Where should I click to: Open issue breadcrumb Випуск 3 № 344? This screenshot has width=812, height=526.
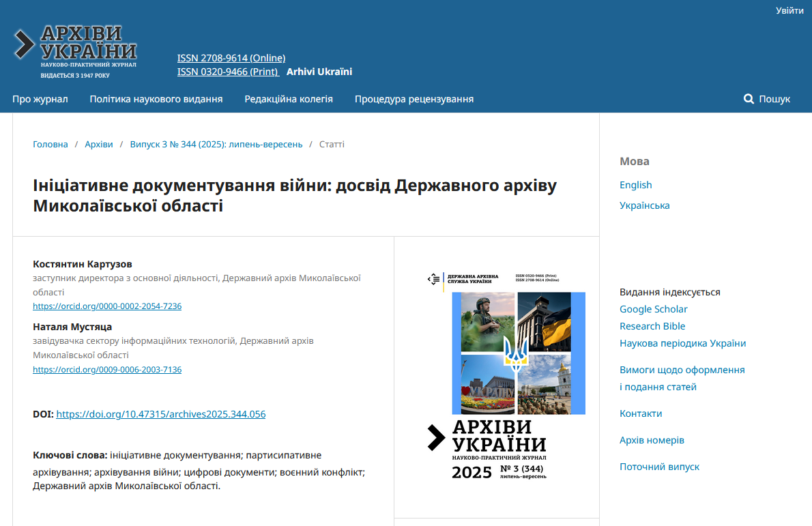(216, 144)
